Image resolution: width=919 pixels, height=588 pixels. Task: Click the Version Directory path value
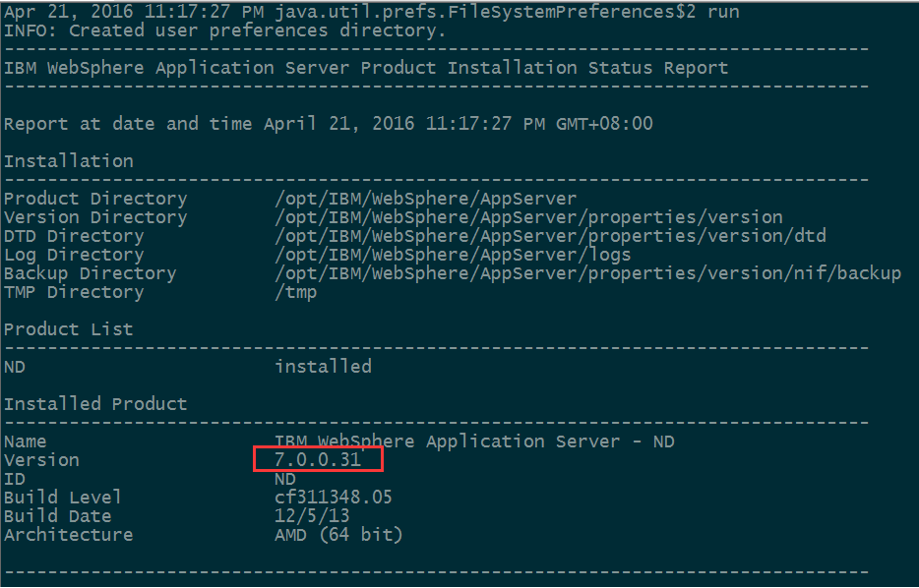pos(528,217)
